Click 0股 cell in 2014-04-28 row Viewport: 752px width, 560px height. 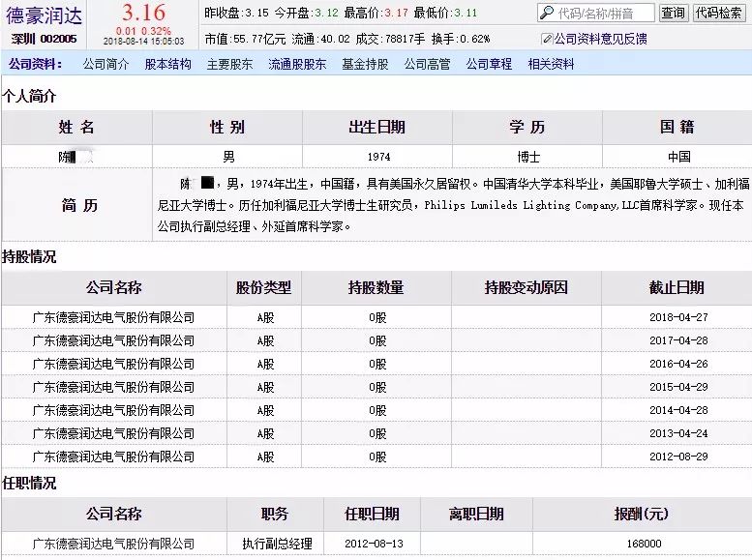coord(377,410)
